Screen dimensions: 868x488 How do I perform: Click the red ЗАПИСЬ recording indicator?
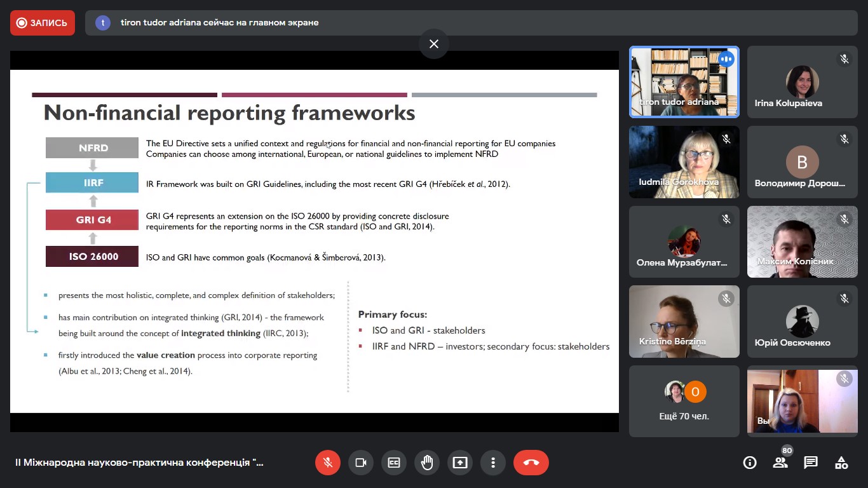click(x=43, y=23)
